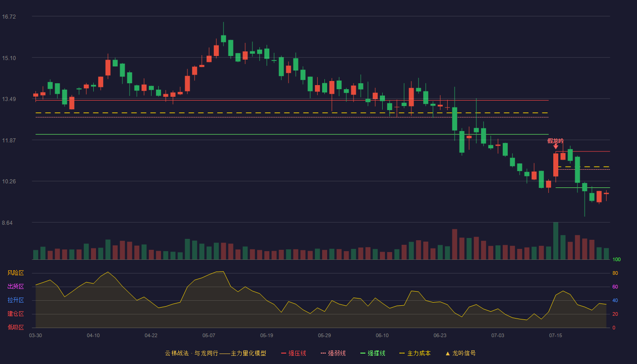Click the 07-03 date label

498,335
